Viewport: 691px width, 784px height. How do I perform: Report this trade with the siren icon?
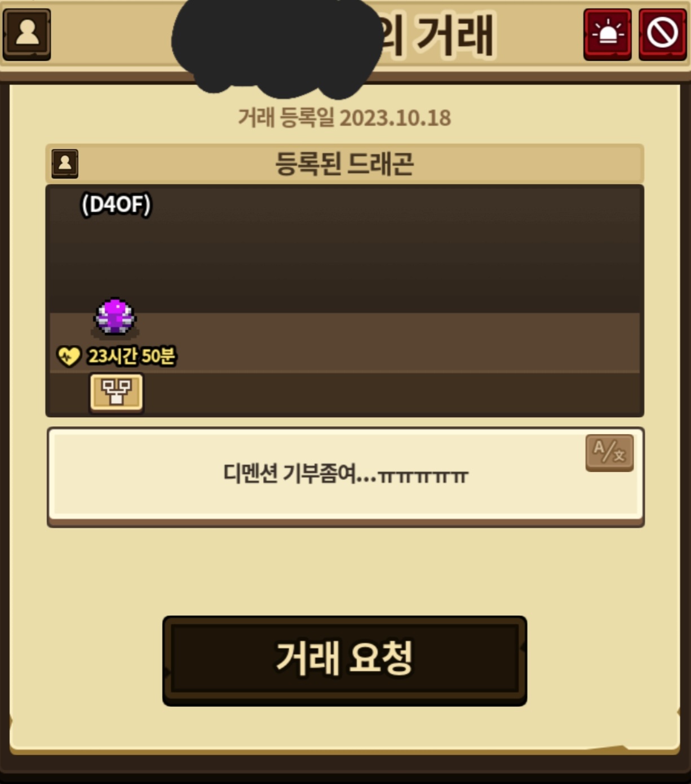click(607, 34)
